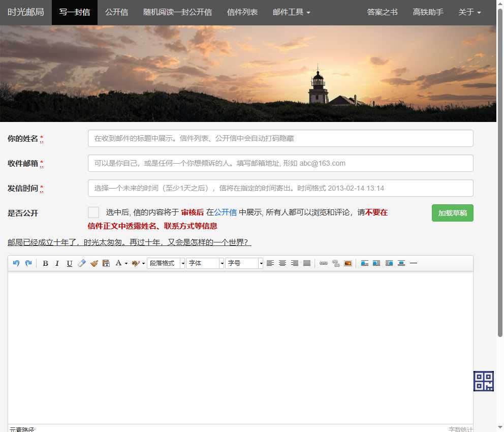Redo the last undone action
This screenshot has height=432, width=504.
(x=29, y=263)
